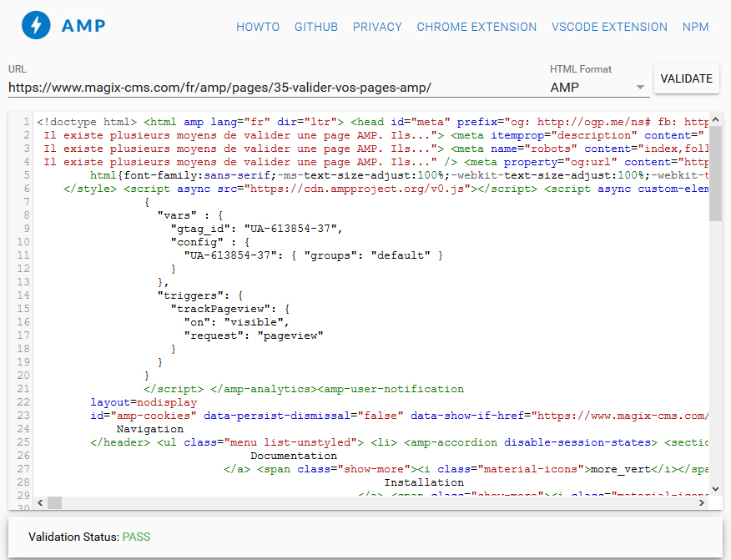Open the GITHUB link
Image resolution: width=731 pixels, height=560 pixels.
(x=316, y=27)
